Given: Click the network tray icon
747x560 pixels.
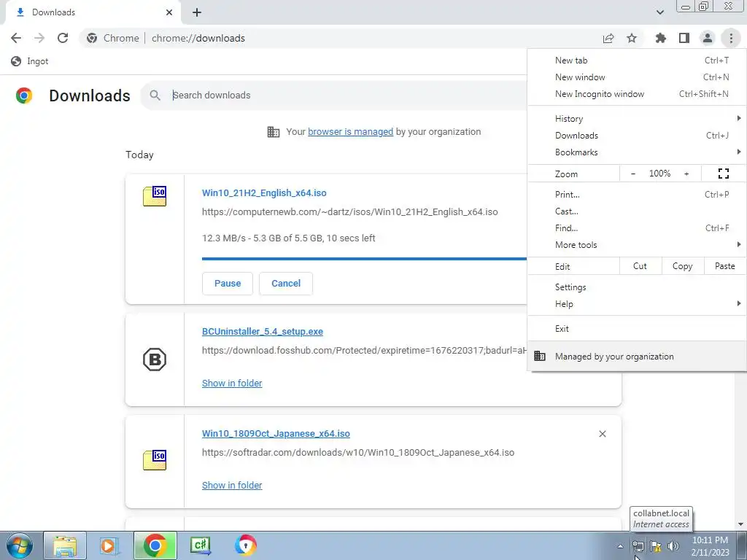Looking at the screenshot, I should (x=638, y=546).
